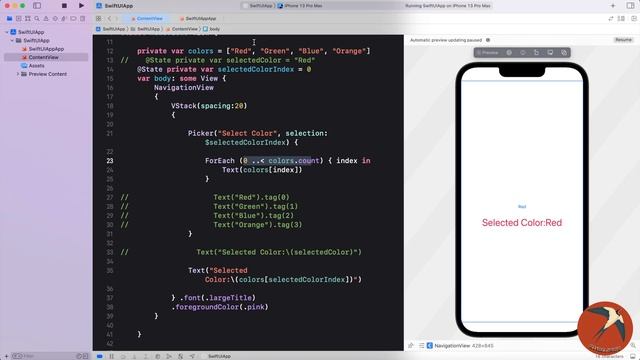Screen dimensions: 640x360
Task: Select Preview Content folder row
Action: pyautogui.click(x=46, y=74)
